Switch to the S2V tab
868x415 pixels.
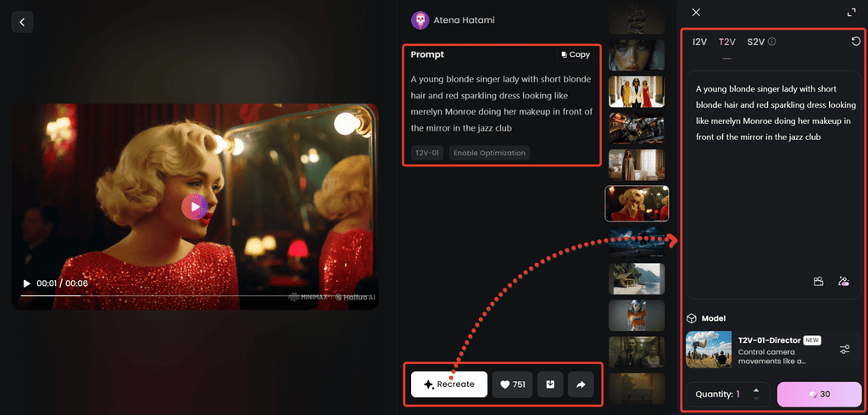[x=755, y=42]
